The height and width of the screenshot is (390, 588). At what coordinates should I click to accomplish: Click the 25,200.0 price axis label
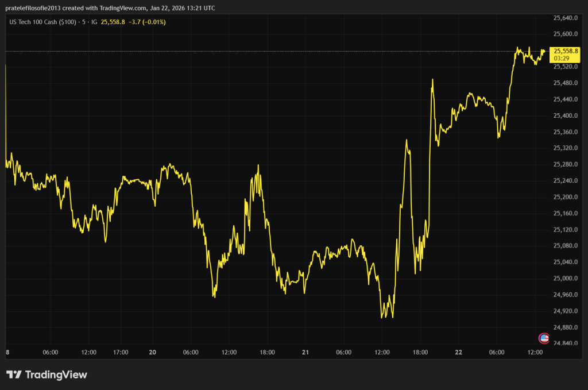pos(564,197)
